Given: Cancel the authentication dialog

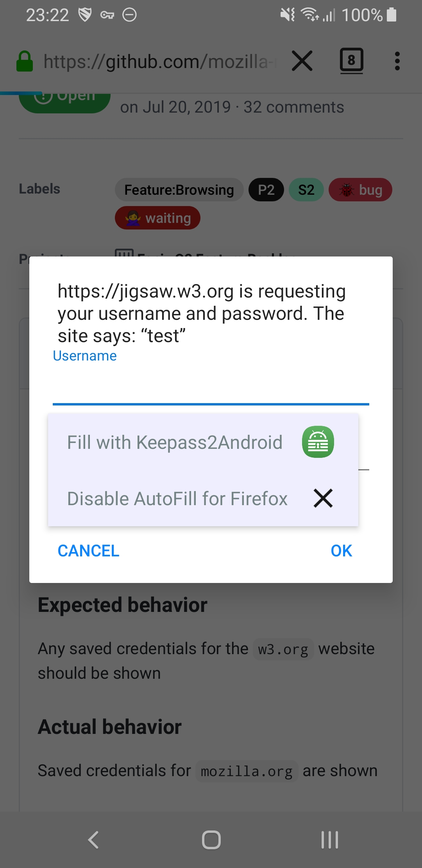Looking at the screenshot, I should pyautogui.click(x=88, y=551).
